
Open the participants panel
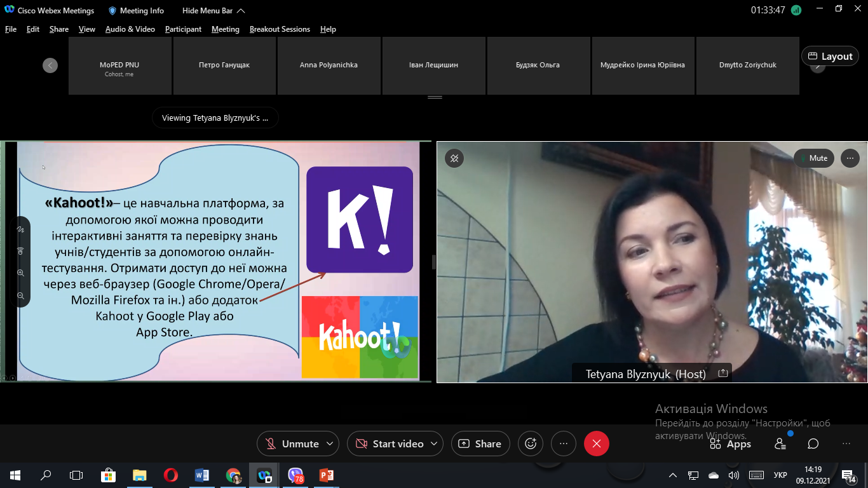point(780,444)
